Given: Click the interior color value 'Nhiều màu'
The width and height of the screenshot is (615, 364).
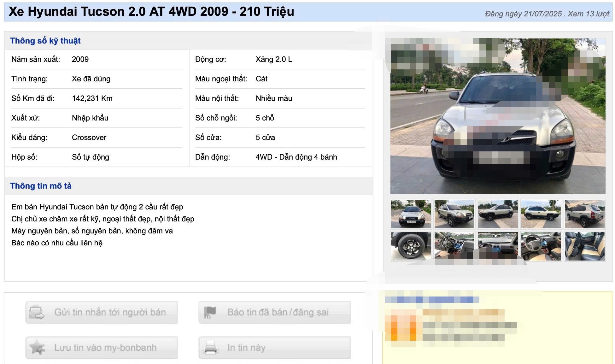Looking at the screenshot, I should coord(274,98).
